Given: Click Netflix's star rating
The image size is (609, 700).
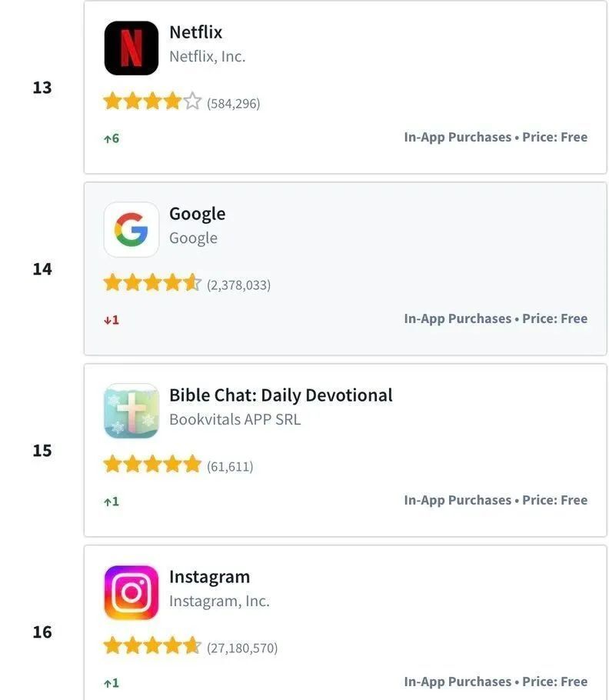Looking at the screenshot, I should click(x=152, y=102).
